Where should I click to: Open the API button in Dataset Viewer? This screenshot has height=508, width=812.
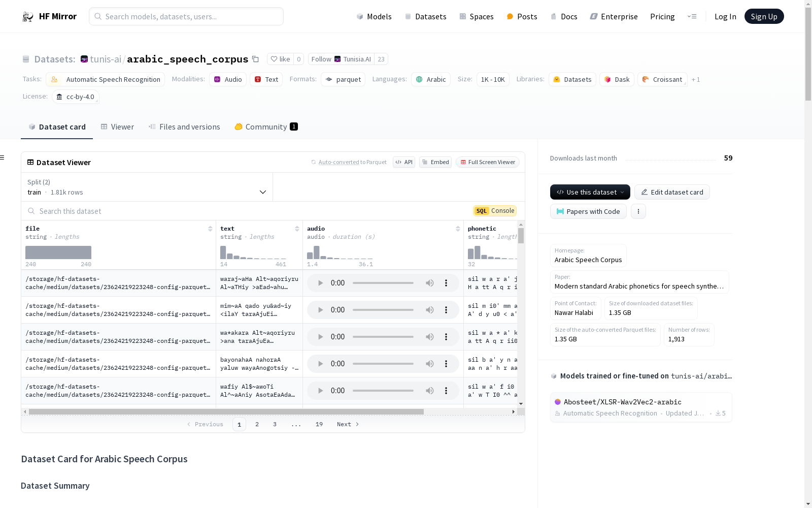tap(404, 162)
